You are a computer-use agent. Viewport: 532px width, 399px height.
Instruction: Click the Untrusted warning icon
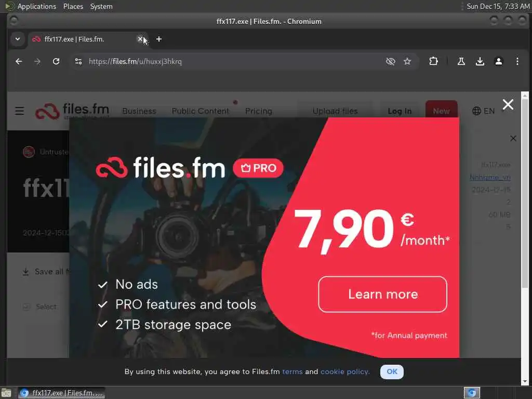[29, 152]
